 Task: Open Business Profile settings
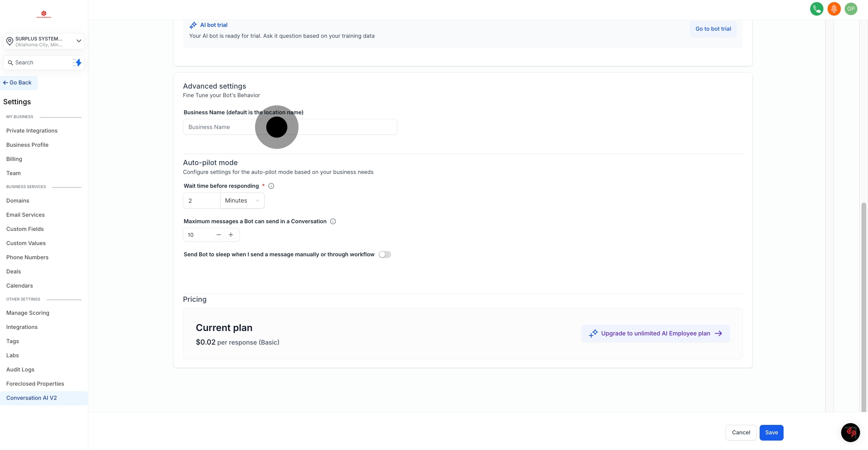click(27, 145)
